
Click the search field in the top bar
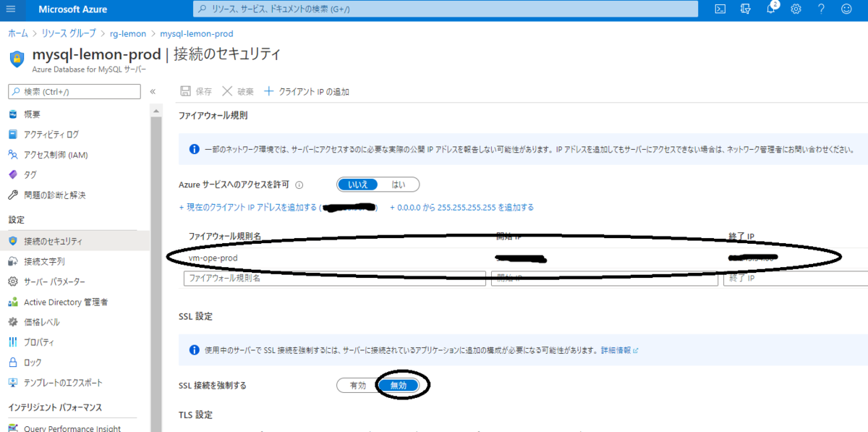pos(446,9)
